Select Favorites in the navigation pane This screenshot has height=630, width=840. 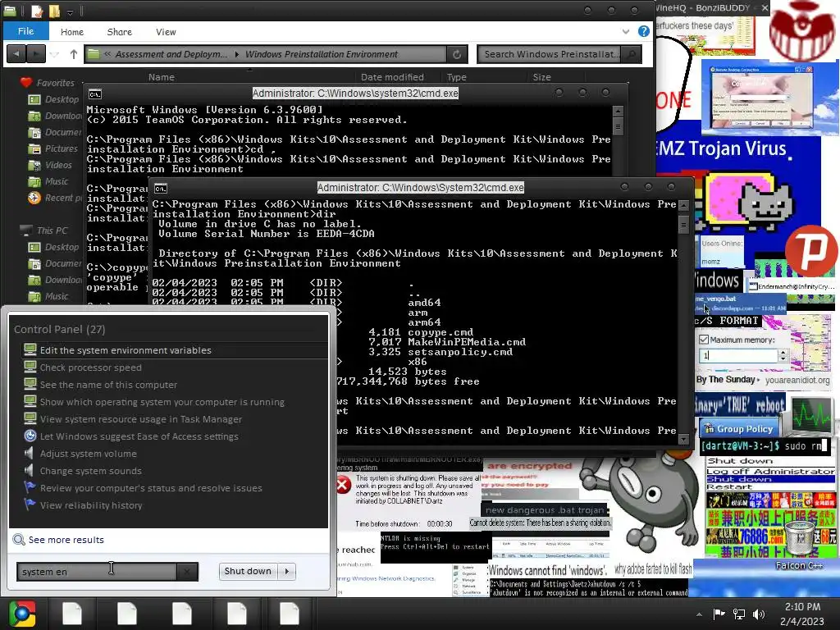(55, 83)
